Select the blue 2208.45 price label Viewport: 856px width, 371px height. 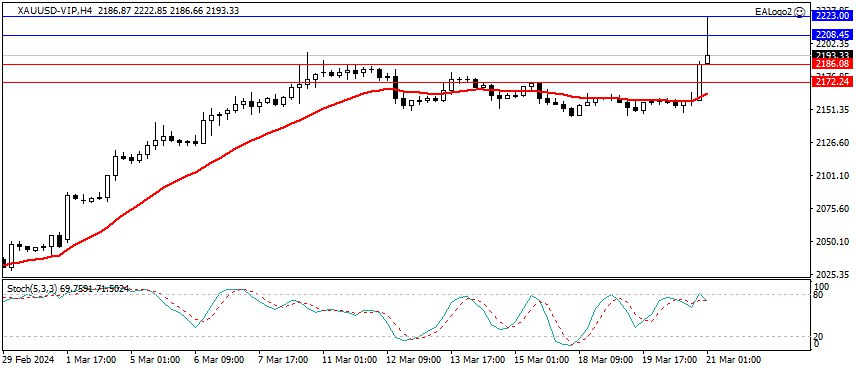(833, 34)
